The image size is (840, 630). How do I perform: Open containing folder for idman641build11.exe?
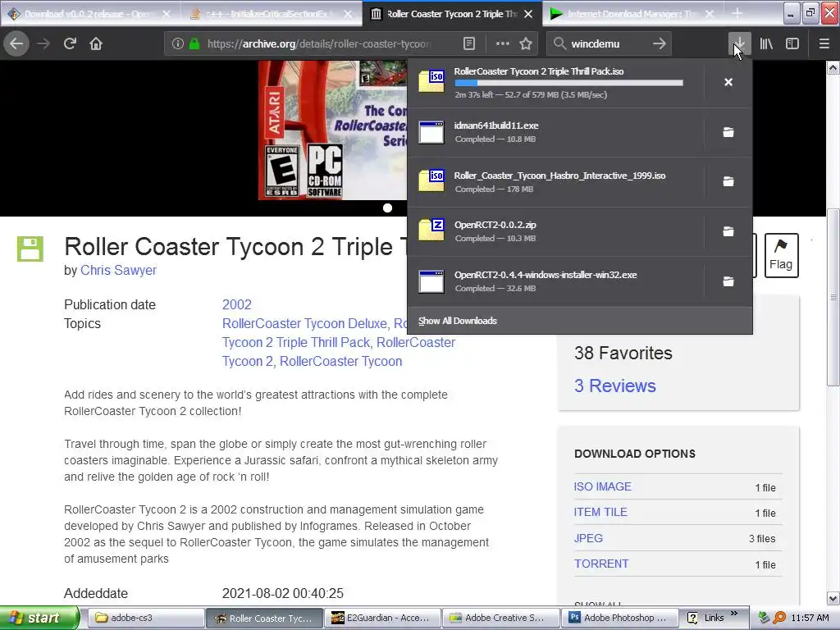pyautogui.click(x=728, y=132)
